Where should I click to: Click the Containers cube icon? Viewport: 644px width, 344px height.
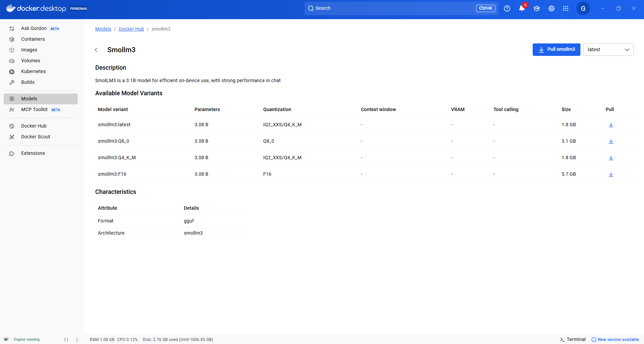point(12,39)
